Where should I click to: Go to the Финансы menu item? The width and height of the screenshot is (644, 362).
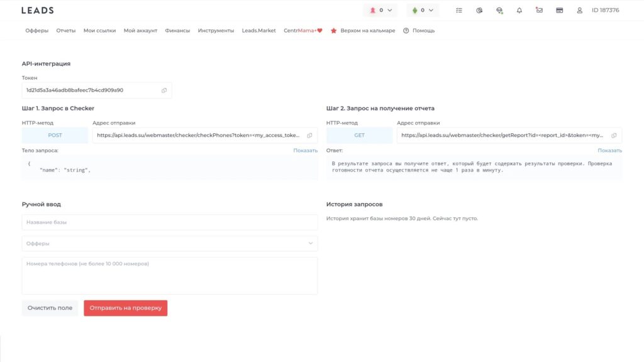click(177, 30)
